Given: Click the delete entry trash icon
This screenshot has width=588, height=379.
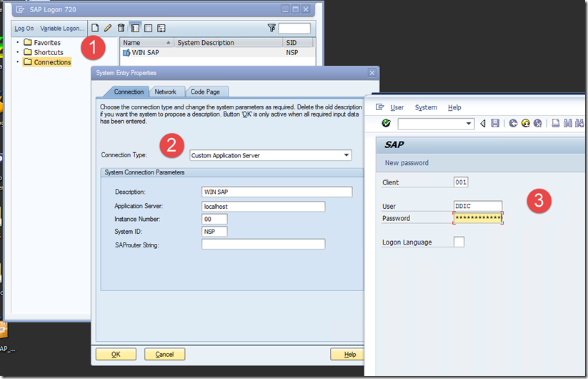Looking at the screenshot, I should 121,28.
